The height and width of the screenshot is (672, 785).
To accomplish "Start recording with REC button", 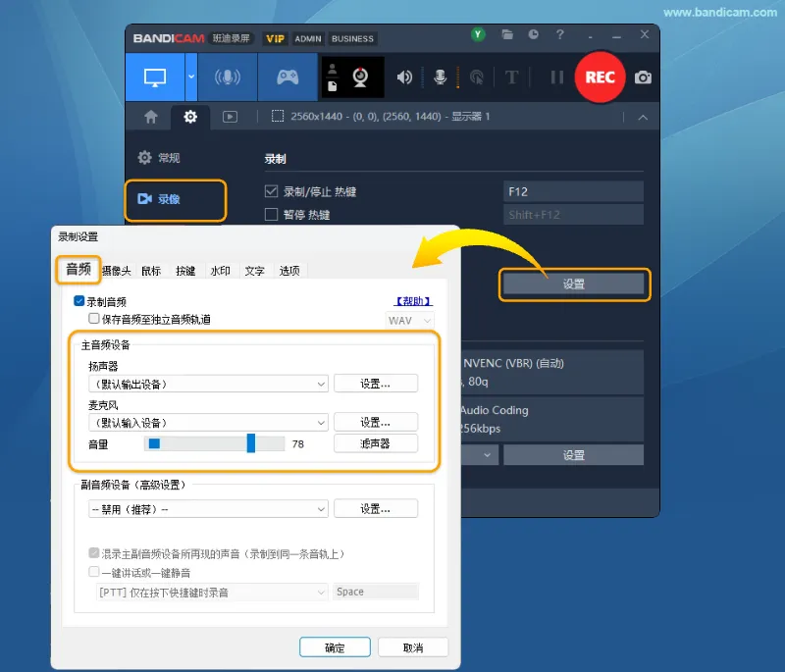I will coord(600,78).
